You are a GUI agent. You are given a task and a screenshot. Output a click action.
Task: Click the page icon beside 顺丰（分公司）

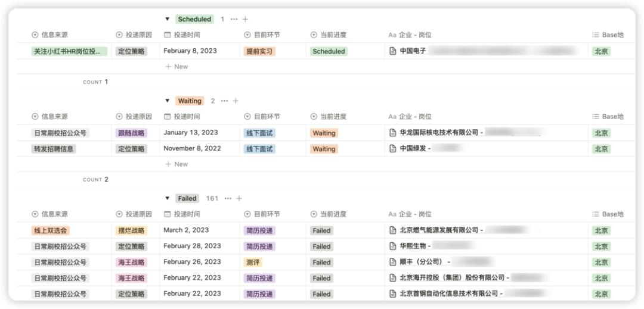point(392,262)
